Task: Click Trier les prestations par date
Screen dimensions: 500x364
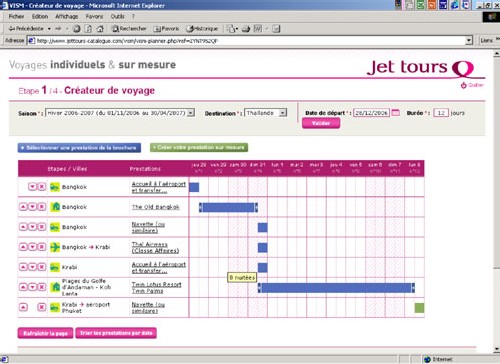Action: click(116, 333)
